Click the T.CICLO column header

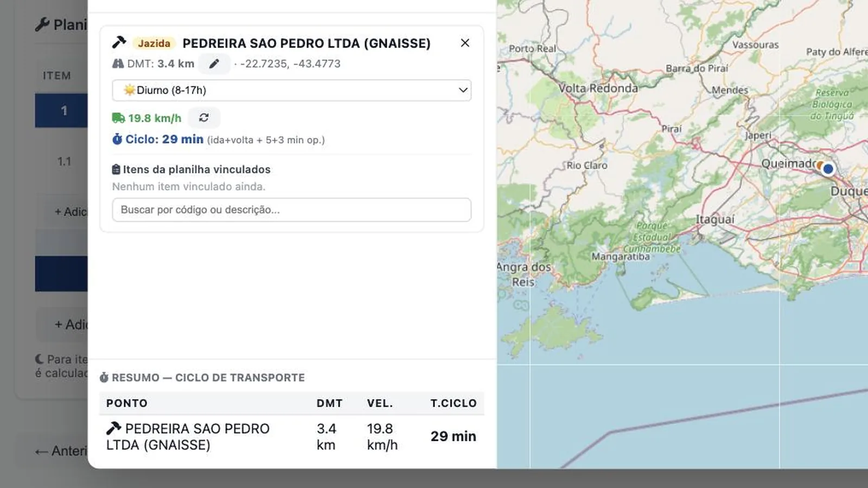454,403
